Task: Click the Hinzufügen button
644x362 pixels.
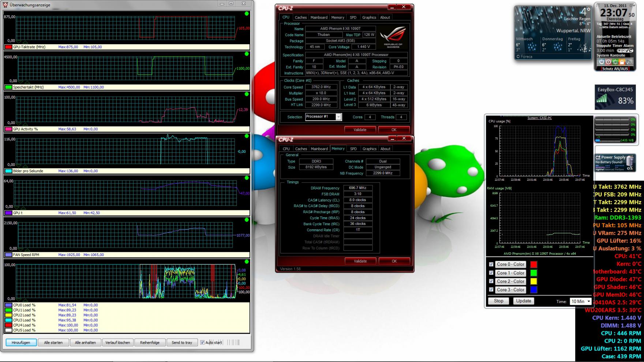Action: (x=21, y=343)
